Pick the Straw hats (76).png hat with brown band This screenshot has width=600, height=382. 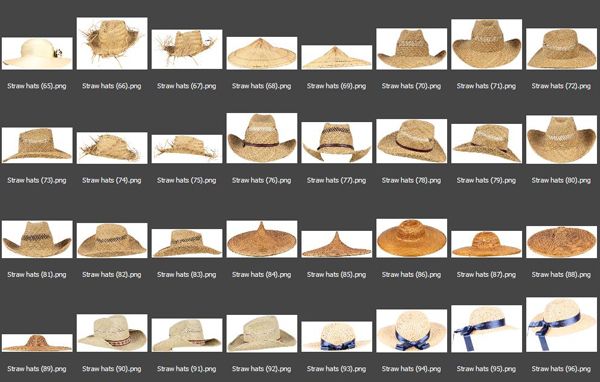coord(262,138)
